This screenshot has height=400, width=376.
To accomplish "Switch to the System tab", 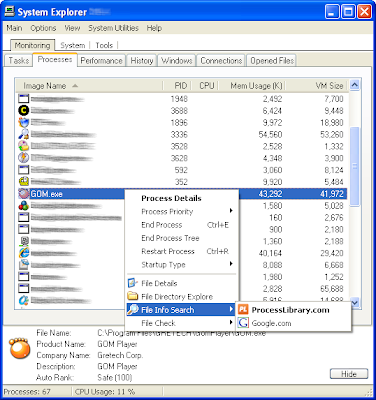I will (x=72, y=45).
